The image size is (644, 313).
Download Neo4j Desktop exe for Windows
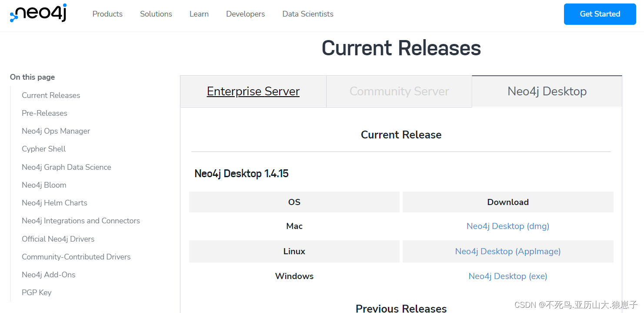[x=507, y=276]
